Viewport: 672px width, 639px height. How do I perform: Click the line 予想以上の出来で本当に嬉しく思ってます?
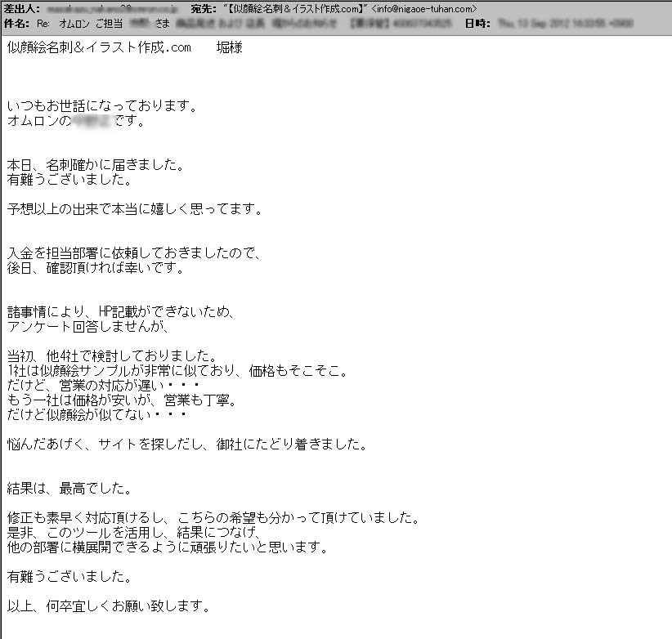pos(136,209)
